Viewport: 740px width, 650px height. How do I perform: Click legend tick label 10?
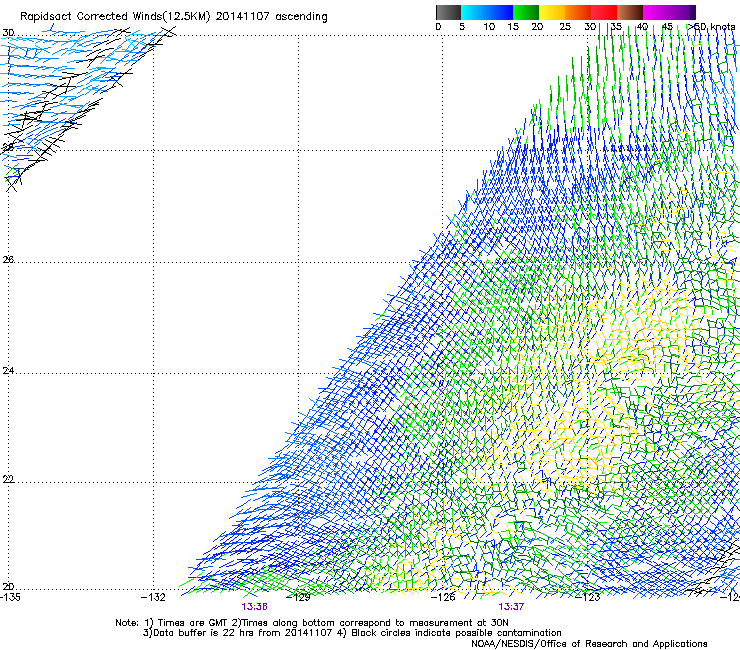click(489, 27)
